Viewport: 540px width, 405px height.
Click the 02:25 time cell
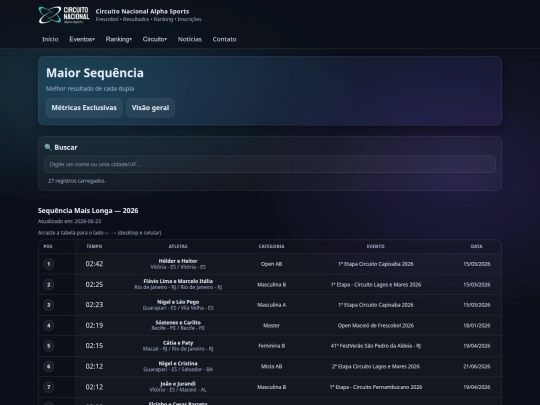pos(94,284)
